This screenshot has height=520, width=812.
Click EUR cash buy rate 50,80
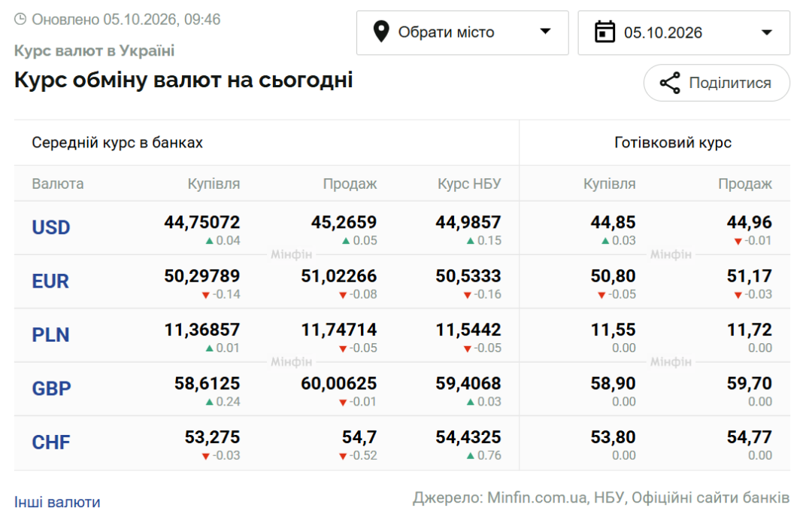click(x=614, y=276)
